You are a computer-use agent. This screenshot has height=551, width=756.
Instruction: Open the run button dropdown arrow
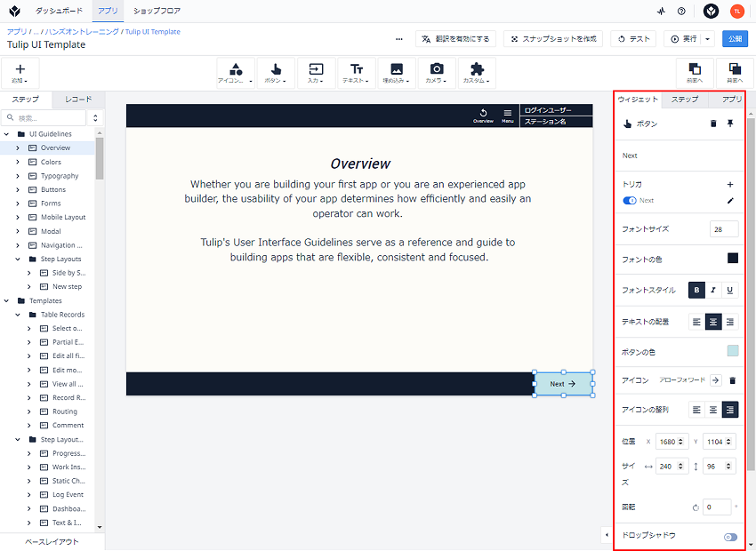point(707,39)
